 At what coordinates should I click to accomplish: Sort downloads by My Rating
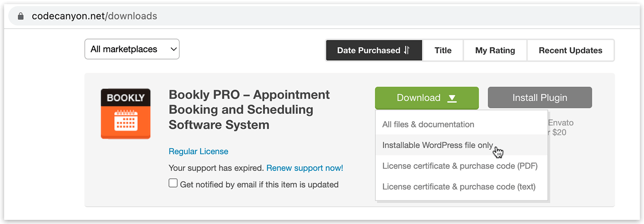[495, 50]
